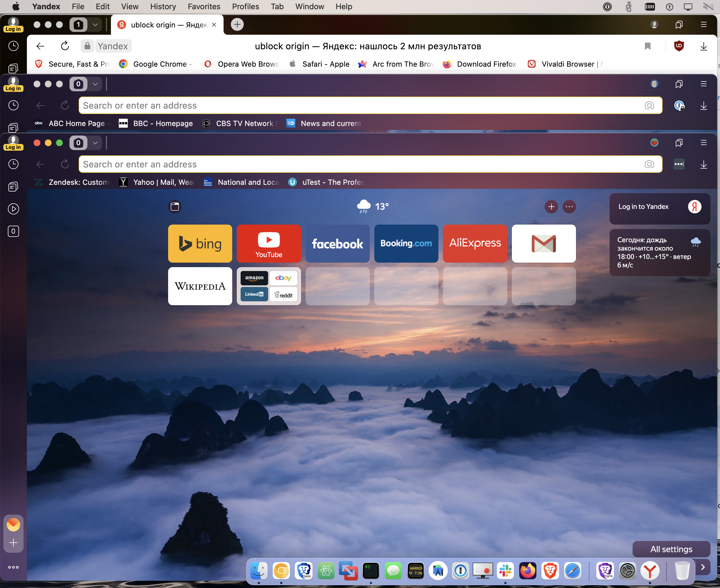720x588 pixels.
Task: Open Yahoo Mail bookmark
Action: point(157,182)
